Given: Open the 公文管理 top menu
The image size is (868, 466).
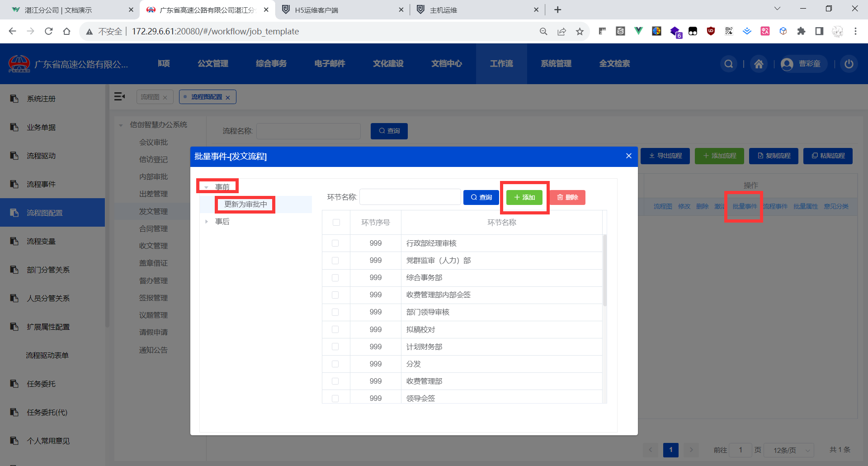Looking at the screenshot, I should 213,64.
